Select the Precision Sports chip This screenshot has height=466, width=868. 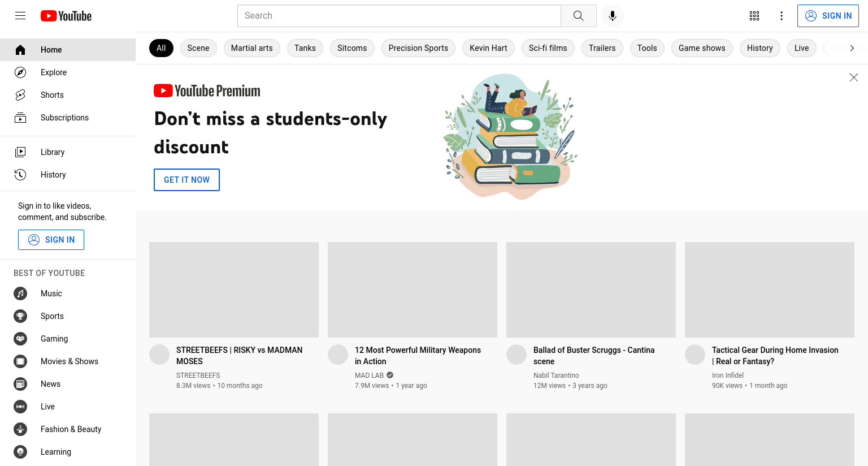(x=418, y=48)
